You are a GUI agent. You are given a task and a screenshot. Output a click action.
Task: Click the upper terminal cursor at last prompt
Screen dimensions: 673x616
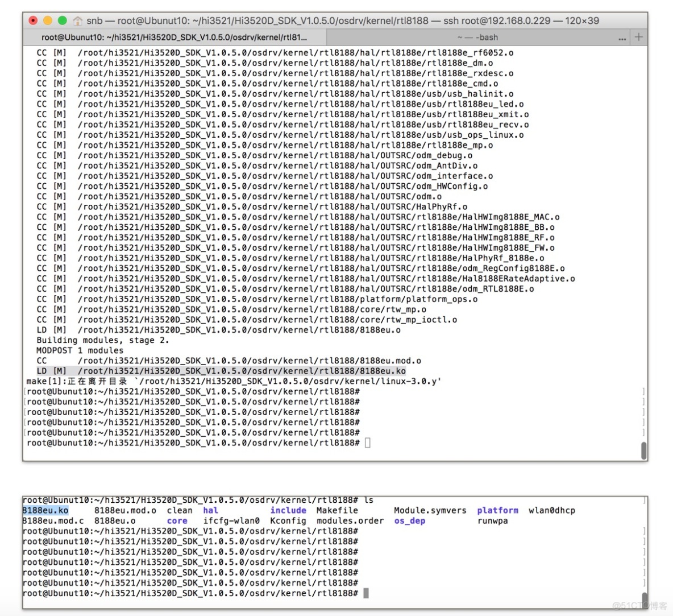[x=368, y=443]
